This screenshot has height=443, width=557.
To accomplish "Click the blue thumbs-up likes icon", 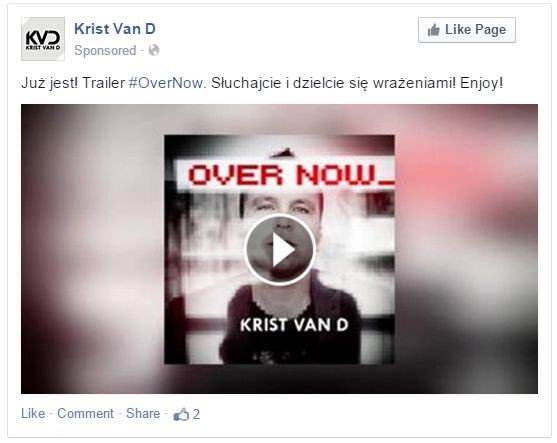I will tap(181, 414).
